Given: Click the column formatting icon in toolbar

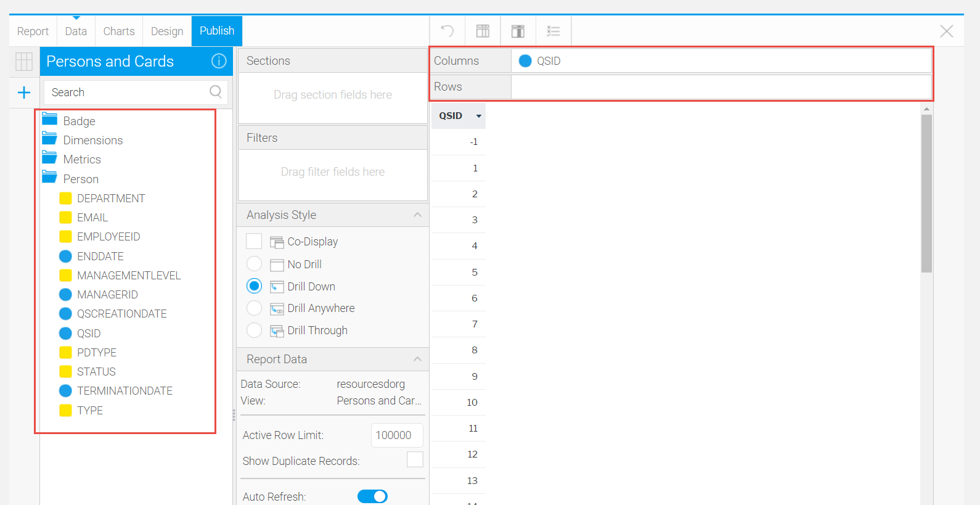Looking at the screenshot, I should click(518, 31).
